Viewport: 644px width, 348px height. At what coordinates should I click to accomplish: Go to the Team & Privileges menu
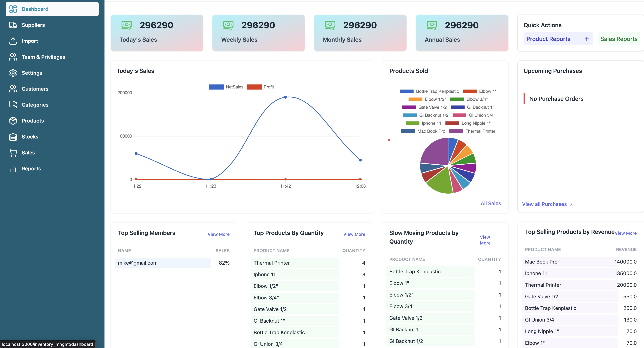43,57
